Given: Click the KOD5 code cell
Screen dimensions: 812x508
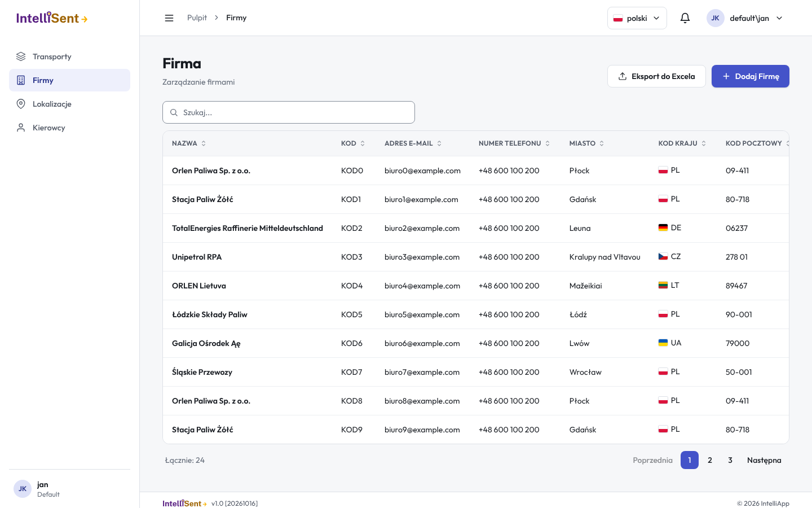Looking at the screenshot, I should tap(352, 314).
